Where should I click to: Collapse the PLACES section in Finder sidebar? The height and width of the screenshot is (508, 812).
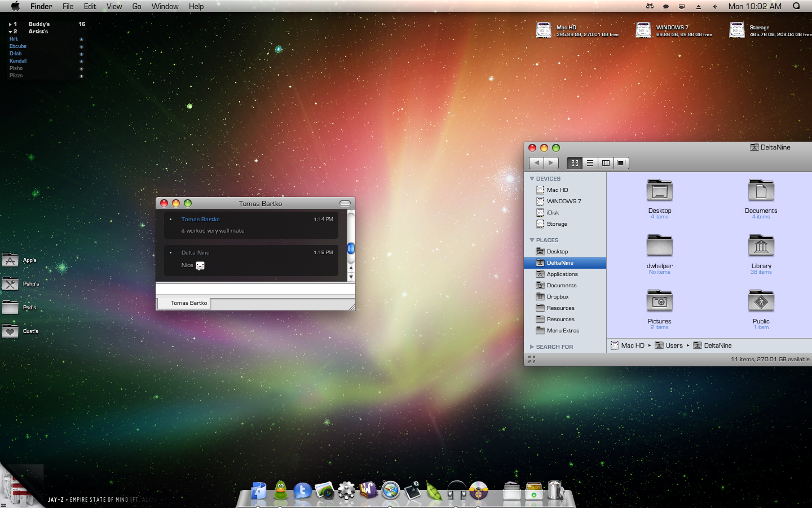coord(532,240)
